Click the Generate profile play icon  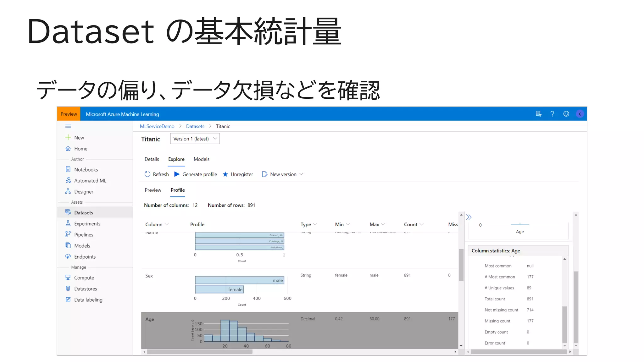(177, 174)
